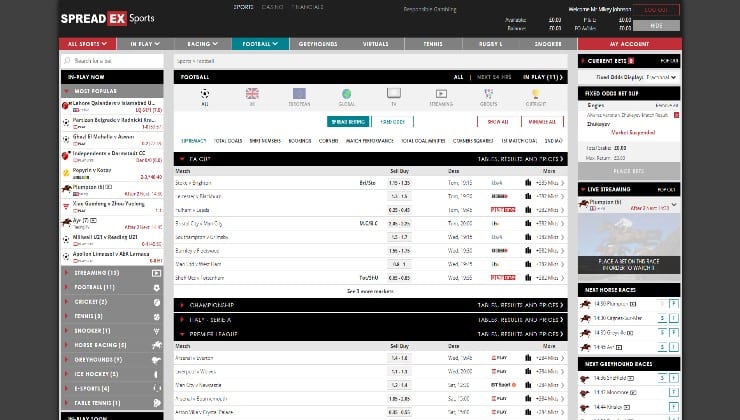Image resolution: width=740 pixels, height=420 pixels.
Task: Click the Log Out button
Action: [x=656, y=10]
